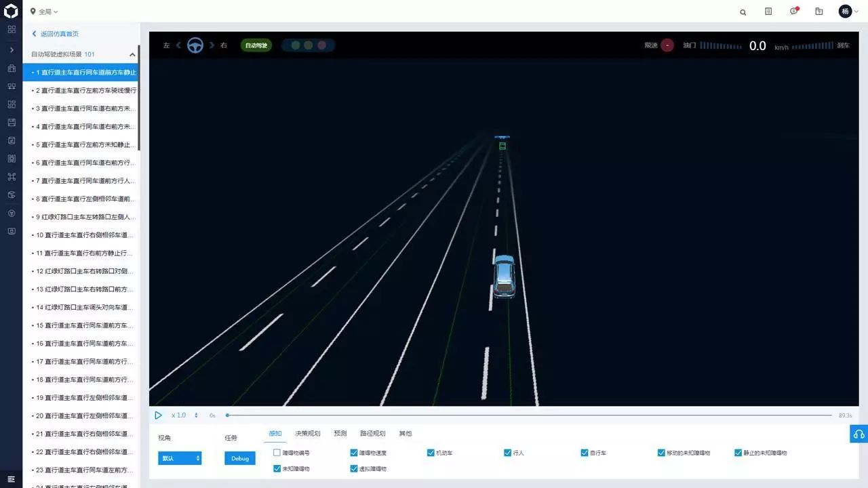Switch to the 决策规划 tab
868x488 pixels.
pyautogui.click(x=307, y=434)
